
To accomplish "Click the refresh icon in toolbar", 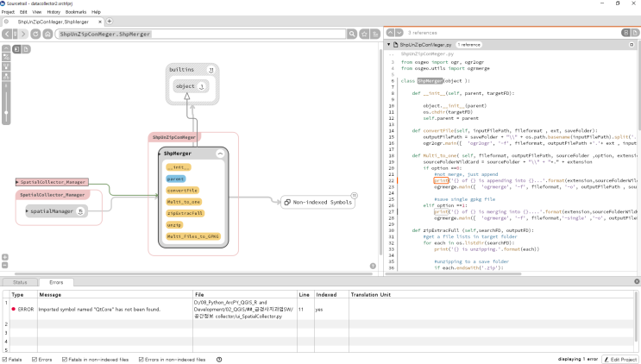I will tap(35, 34).
